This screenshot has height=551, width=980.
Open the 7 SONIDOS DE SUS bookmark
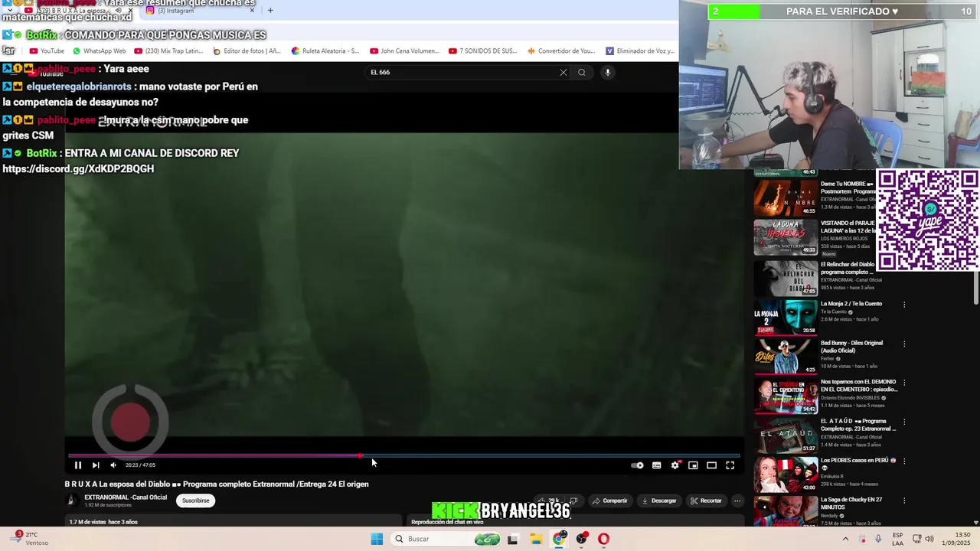[x=482, y=51]
